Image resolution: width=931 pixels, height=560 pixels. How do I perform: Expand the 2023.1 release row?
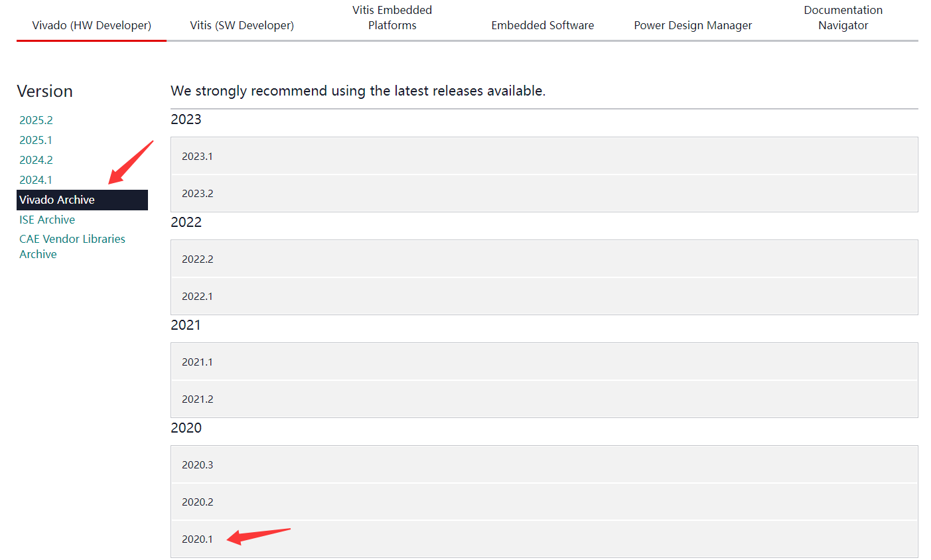click(x=544, y=156)
